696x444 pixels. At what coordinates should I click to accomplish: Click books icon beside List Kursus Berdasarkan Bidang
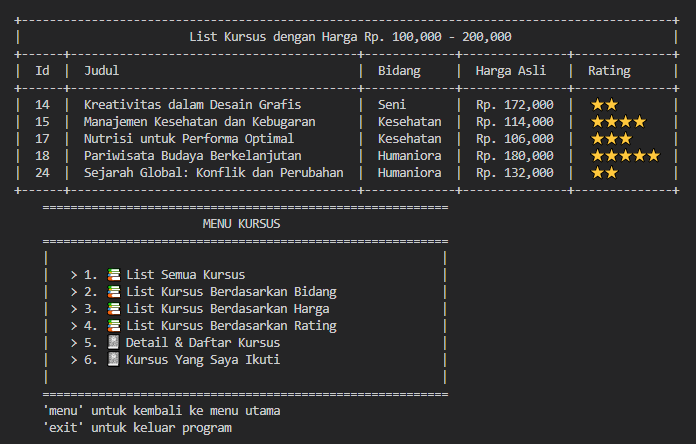pos(114,292)
